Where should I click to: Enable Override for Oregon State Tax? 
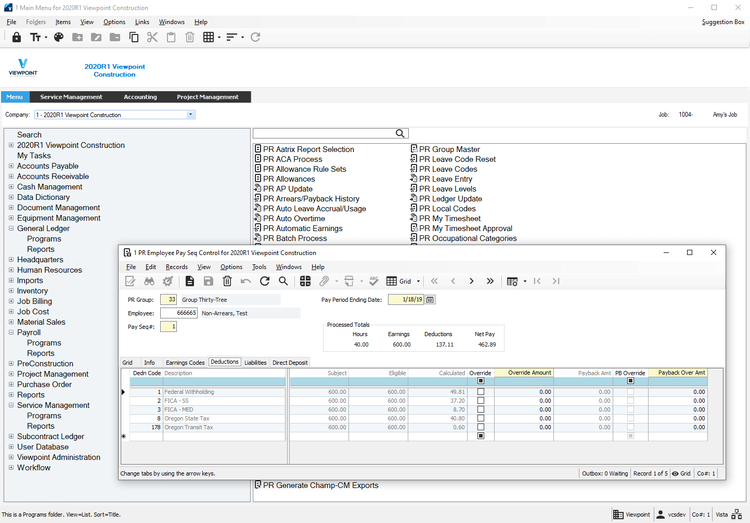[x=481, y=419]
